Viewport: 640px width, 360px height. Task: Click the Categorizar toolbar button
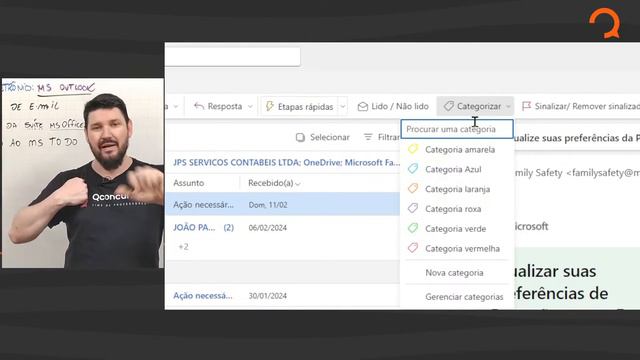[475, 106]
